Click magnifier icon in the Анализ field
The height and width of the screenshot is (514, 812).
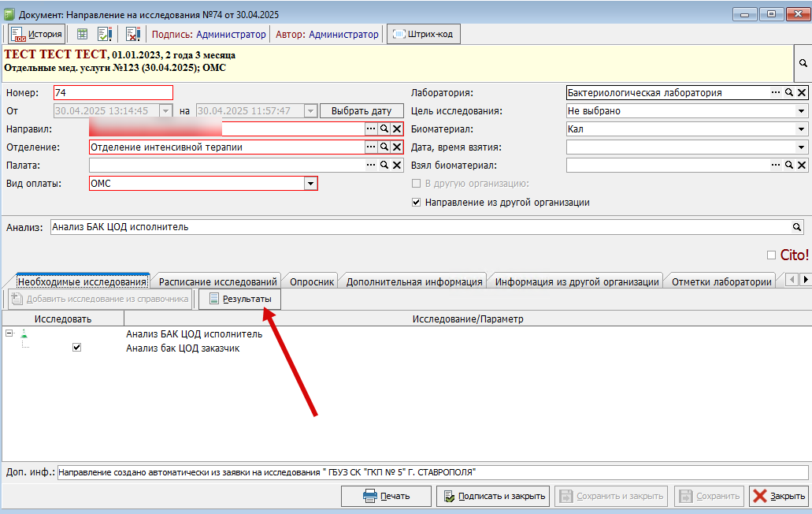coord(796,227)
